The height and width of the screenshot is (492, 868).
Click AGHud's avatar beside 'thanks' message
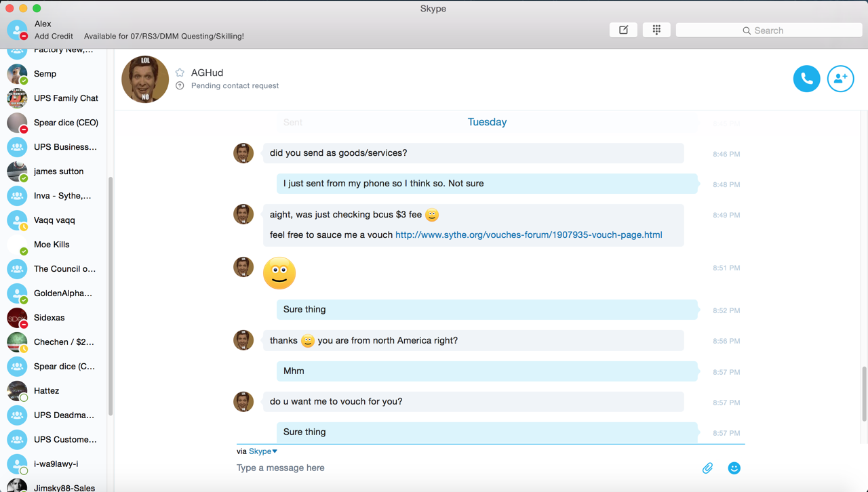[243, 340]
